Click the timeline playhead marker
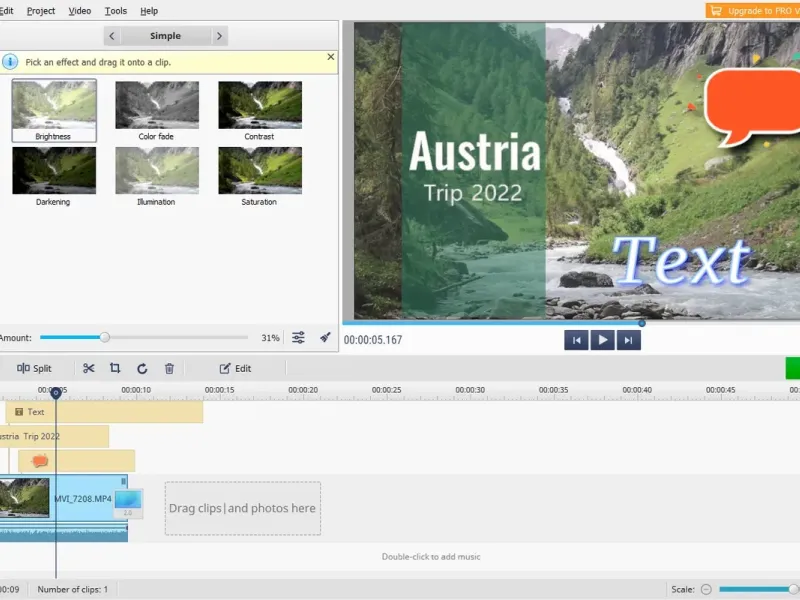Screen dimensions: 800x600 [56, 392]
